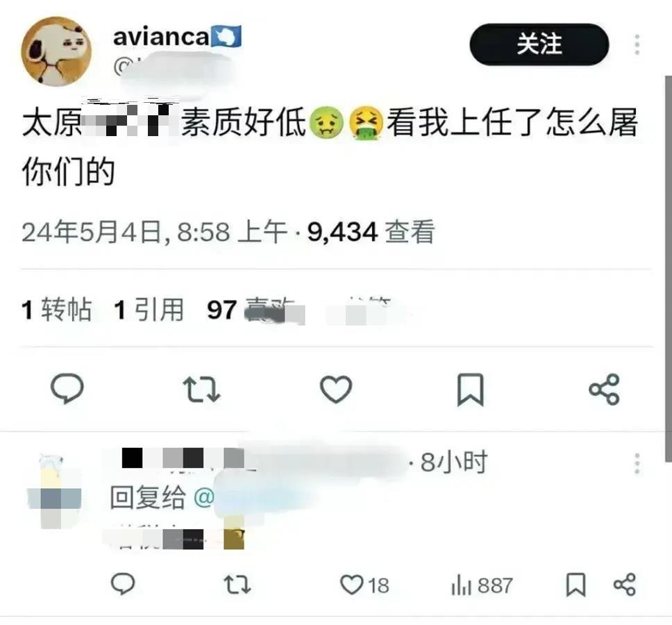View the 97 likes list

pyautogui.click(x=256, y=310)
